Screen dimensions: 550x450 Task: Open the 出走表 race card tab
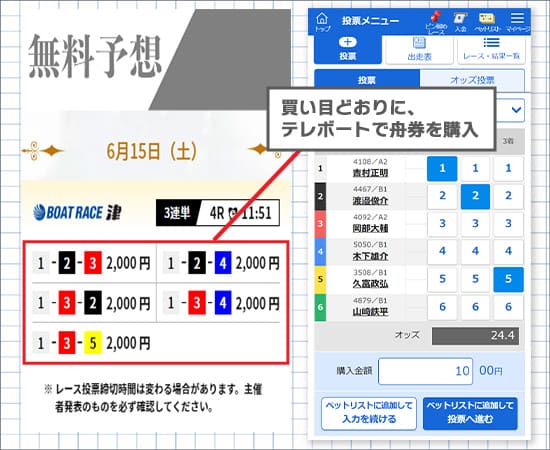419,50
